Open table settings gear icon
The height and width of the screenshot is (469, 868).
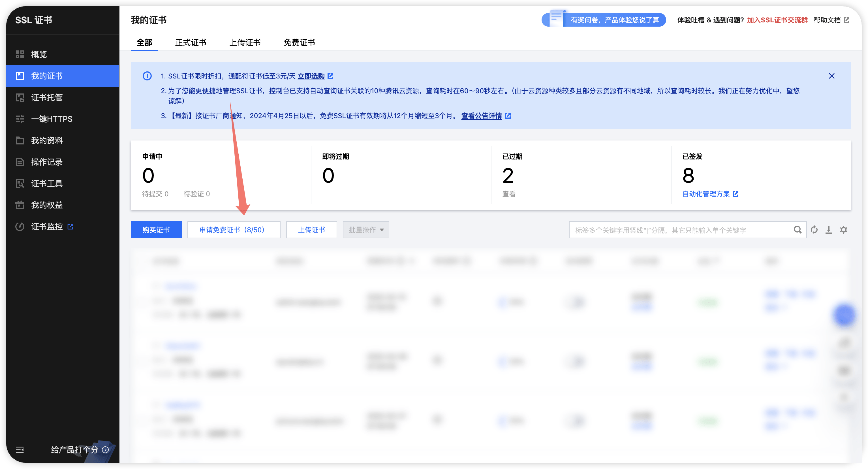click(x=843, y=230)
